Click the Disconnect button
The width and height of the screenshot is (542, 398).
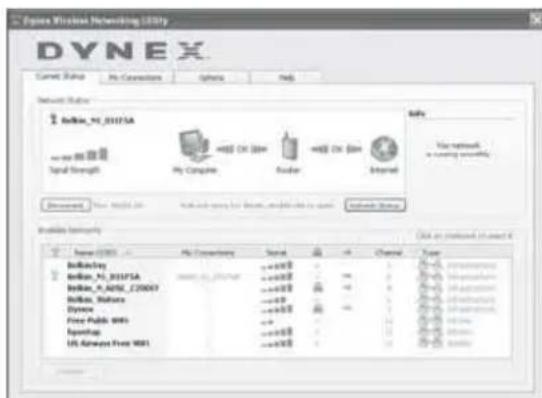[x=66, y=205]
